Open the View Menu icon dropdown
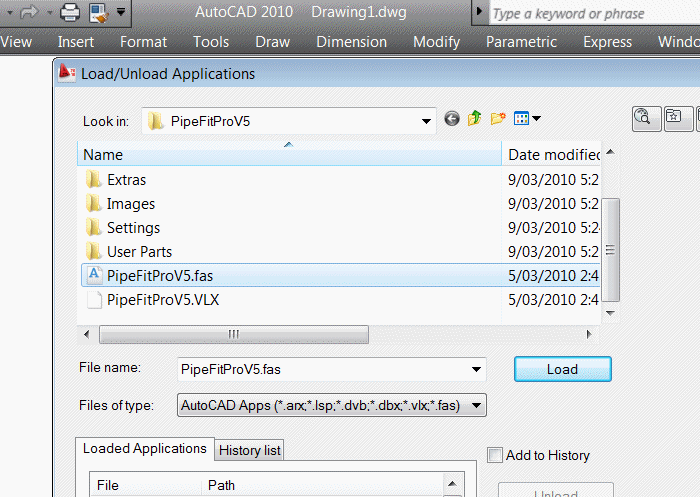Image resolution: width=700 pixels, height=497 pixels. (x=527, y=118)
